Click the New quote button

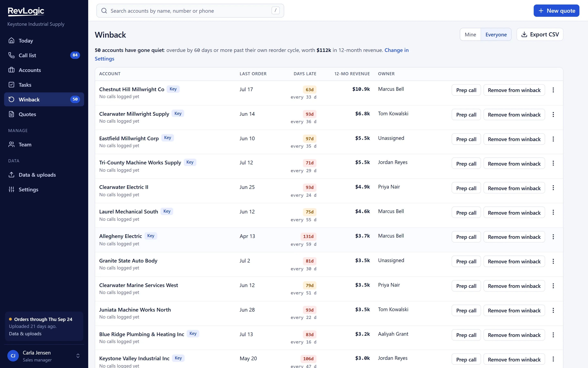click(x=556, y=11)
